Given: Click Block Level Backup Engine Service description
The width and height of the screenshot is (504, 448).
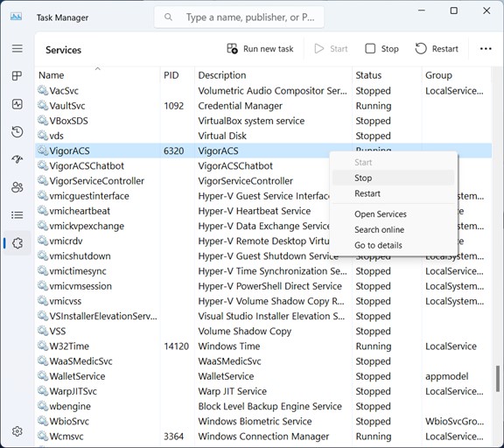Looking at the screenshot, I should [270, 406].
